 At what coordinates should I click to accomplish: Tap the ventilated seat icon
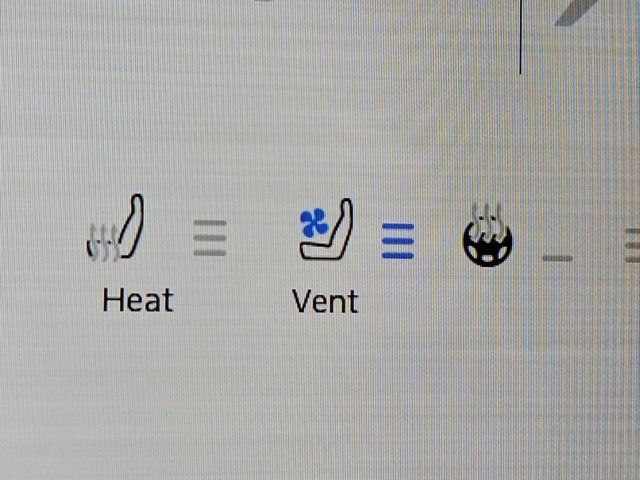tap(326, 229)
